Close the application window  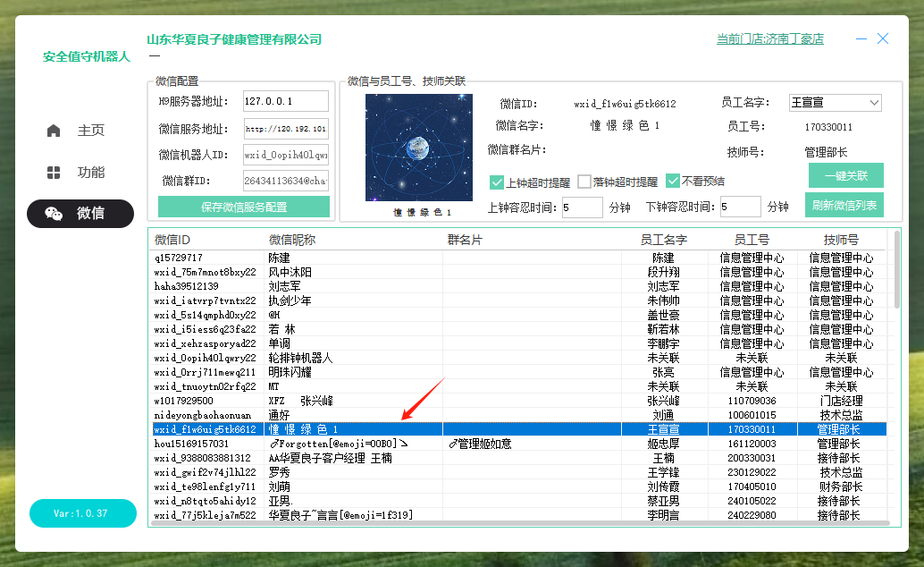(x=883, y=39)
